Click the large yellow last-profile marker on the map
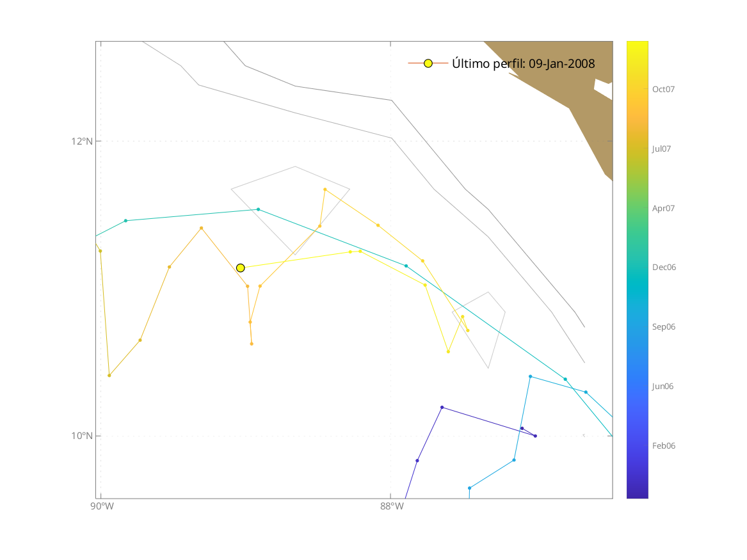This screenshot has width=747, height=560. coord(240,268)
